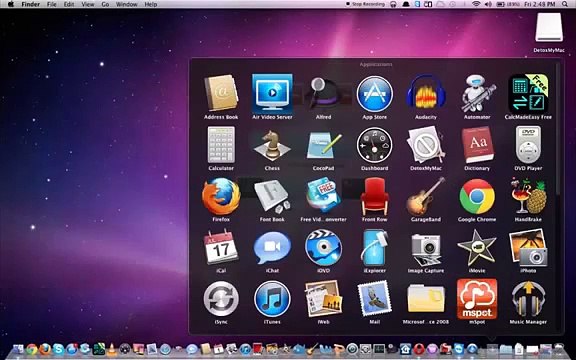Open the volume control in menu bar

(x=488, y=4)
